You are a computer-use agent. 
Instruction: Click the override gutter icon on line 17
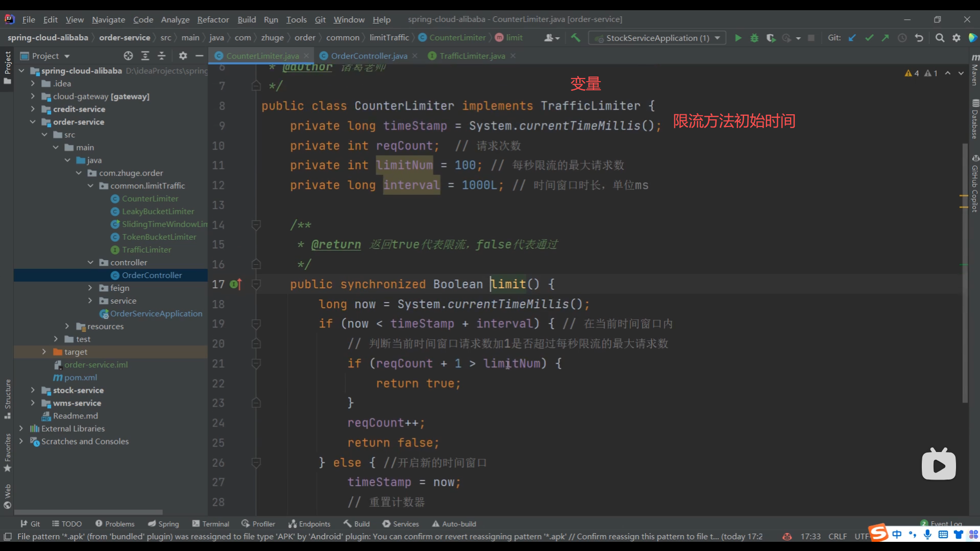[236, 284]
